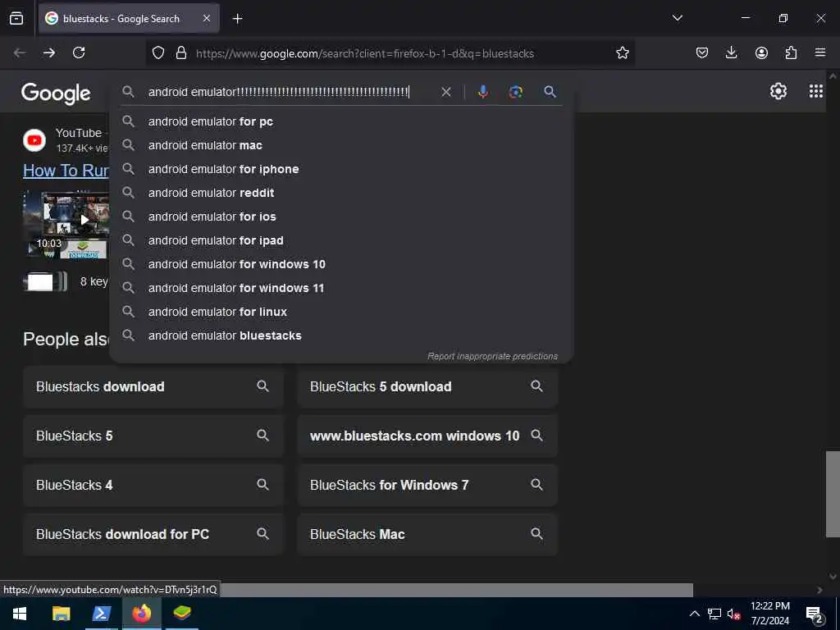Open tracking protection shield icon
Screen dimensions: 840x630
[158, 53]
